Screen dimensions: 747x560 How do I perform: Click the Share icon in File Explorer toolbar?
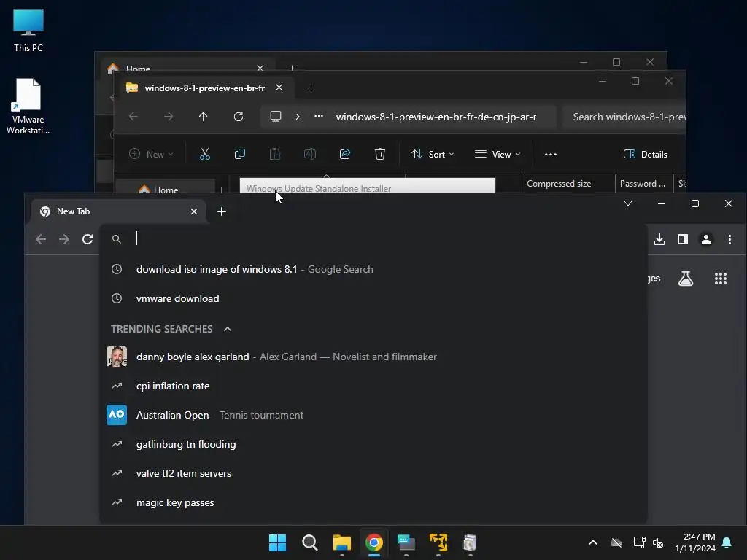345,155
